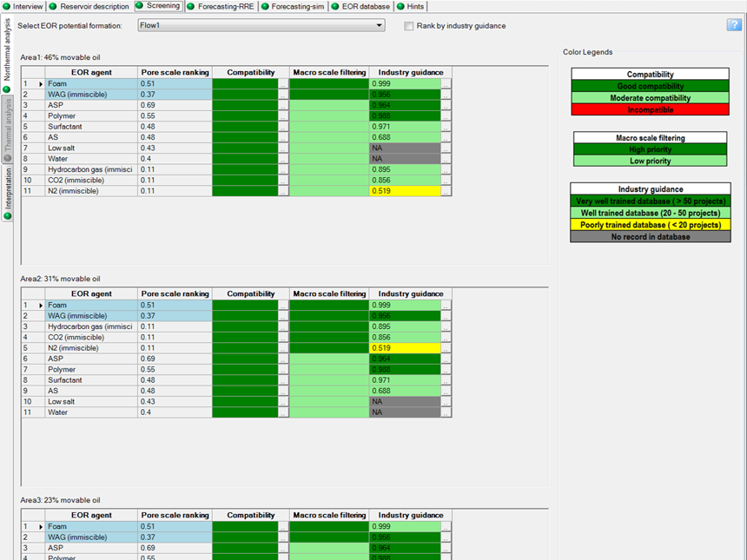The height and width of the screenshot is (560, 747).
Task: Click the ellipsis beside Water row in Area2
Action: click(444, 412)
